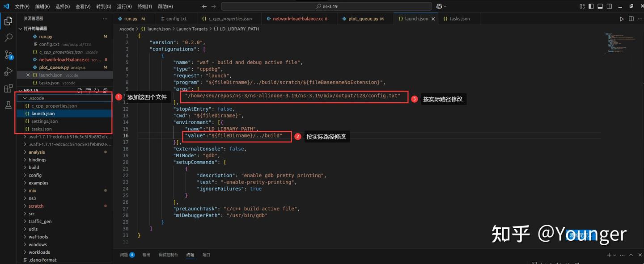
Task: Open the Search view in activity bar
Action: coord(8,38)
